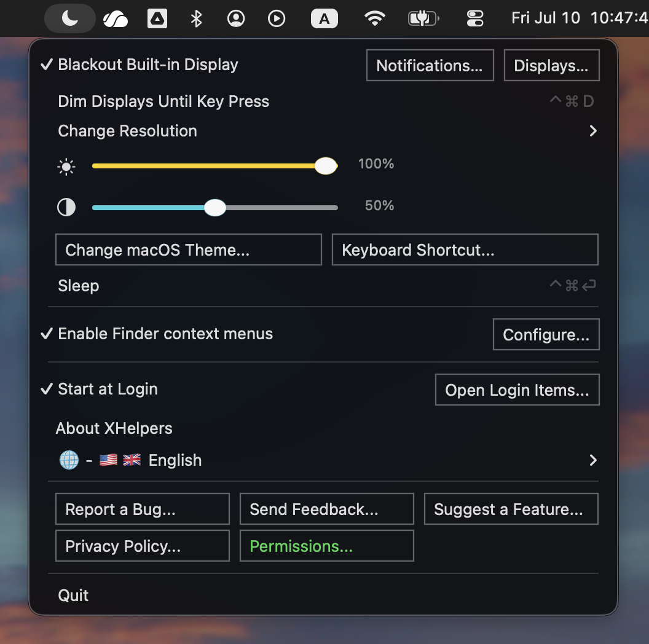The width and height of the screenshot is (649, 644).
Task: Open Bluetooth menu bar icon
Action: click(196, 18)
